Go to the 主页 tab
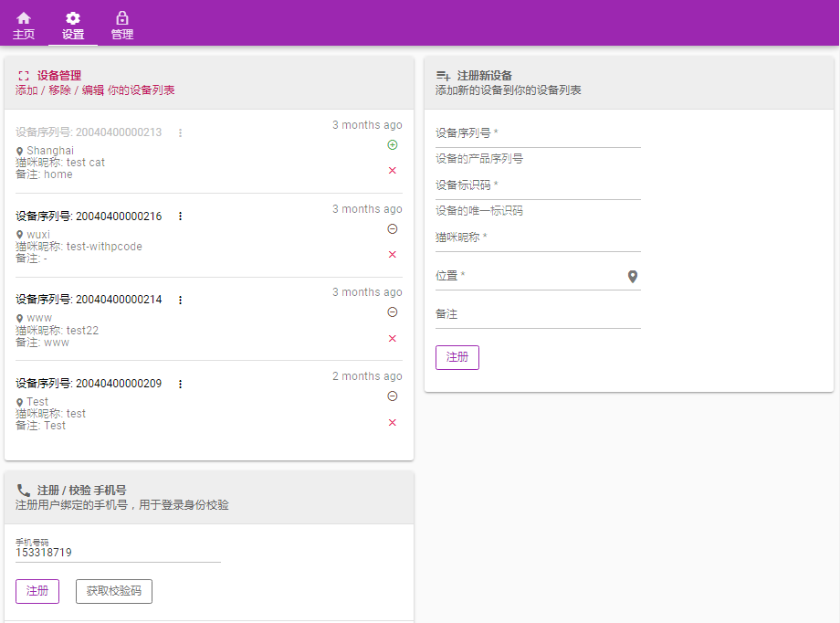This screenshot has height=623, width=840. tap(24, 26)
